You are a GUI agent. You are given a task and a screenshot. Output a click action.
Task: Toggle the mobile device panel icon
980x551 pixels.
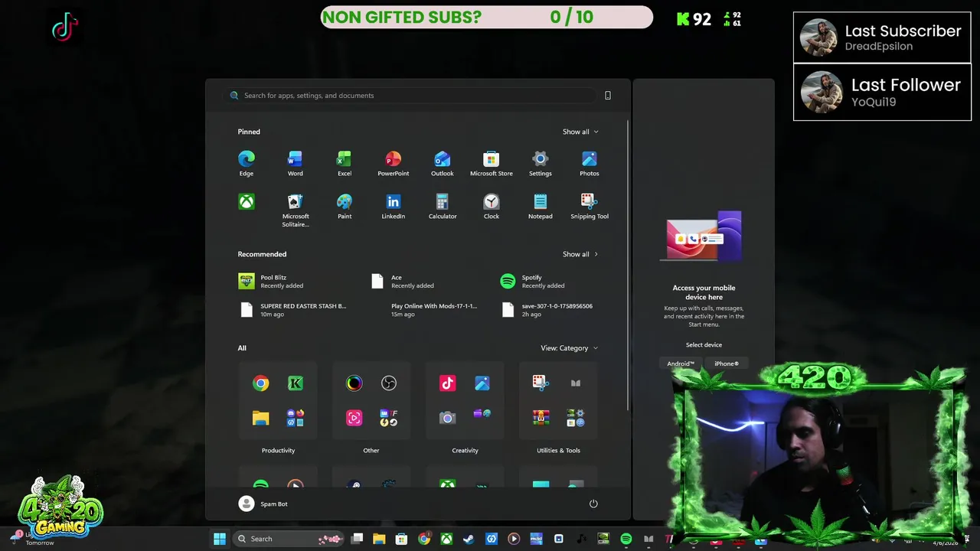click(608, 96)
